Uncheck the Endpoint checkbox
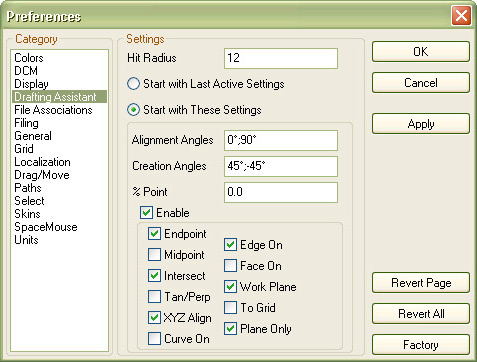The height and width of the screenshot is (362, 477). point(154,234)
